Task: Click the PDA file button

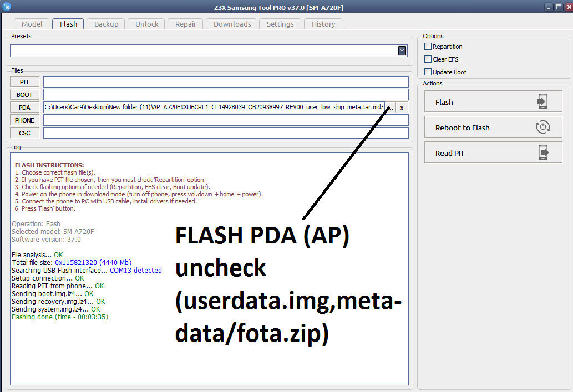Action: click(x=24, y=108)
